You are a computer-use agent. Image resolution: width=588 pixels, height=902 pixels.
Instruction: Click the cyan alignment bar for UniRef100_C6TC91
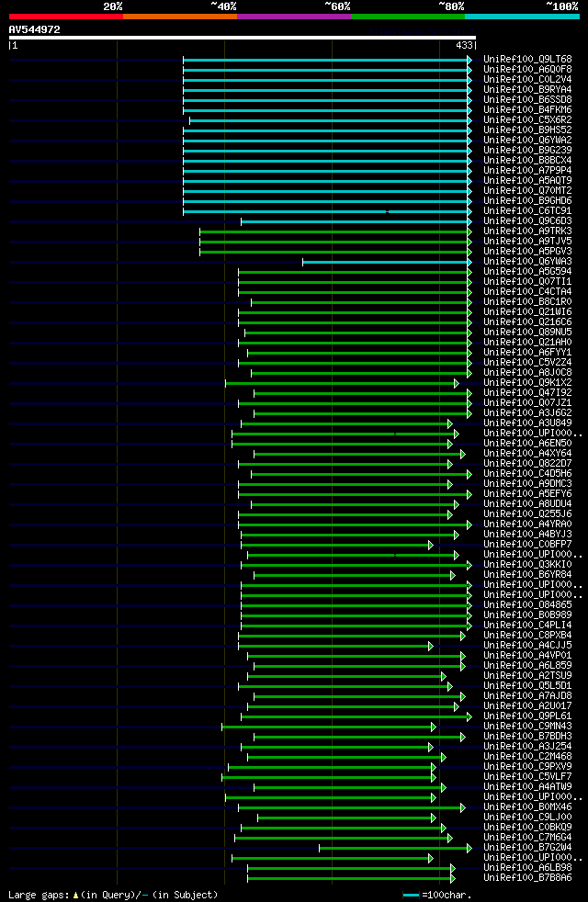click(327, 211)
